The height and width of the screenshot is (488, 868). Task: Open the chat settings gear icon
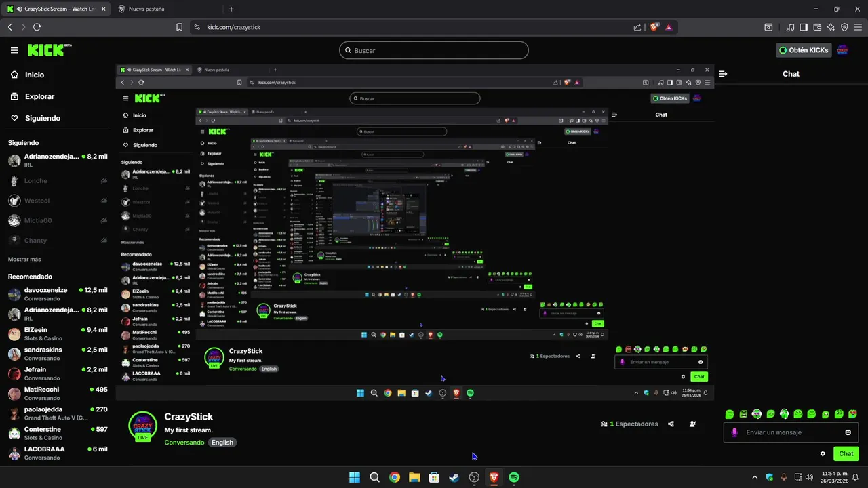tap(823, 454)
